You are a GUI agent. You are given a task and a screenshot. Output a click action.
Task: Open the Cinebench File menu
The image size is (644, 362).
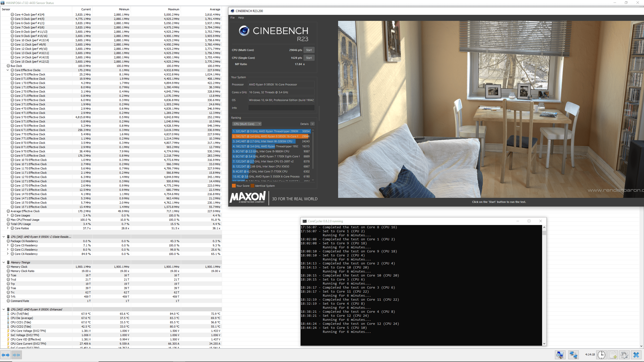(x=232, y=18)
